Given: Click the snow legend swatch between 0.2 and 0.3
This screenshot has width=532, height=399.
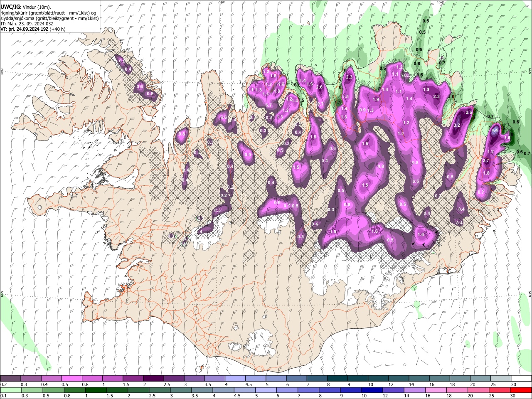Looking at the screenshot, I should click(11, 378).
